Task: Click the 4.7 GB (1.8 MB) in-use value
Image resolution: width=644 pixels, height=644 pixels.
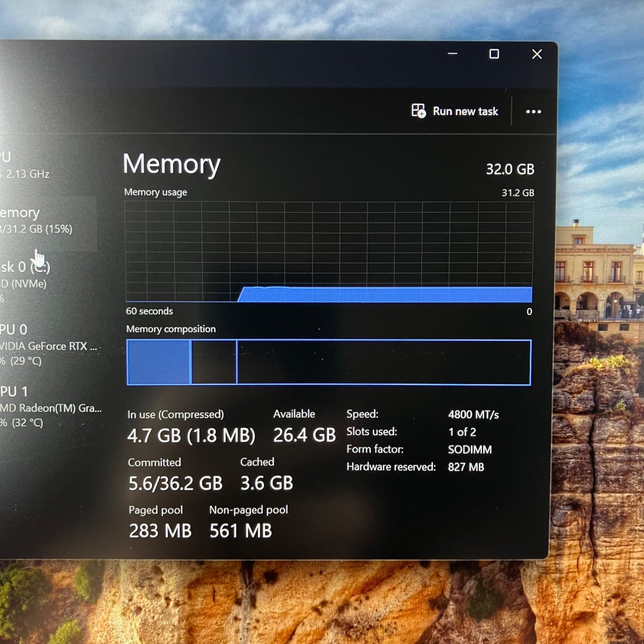Action: tap(191, 435)
